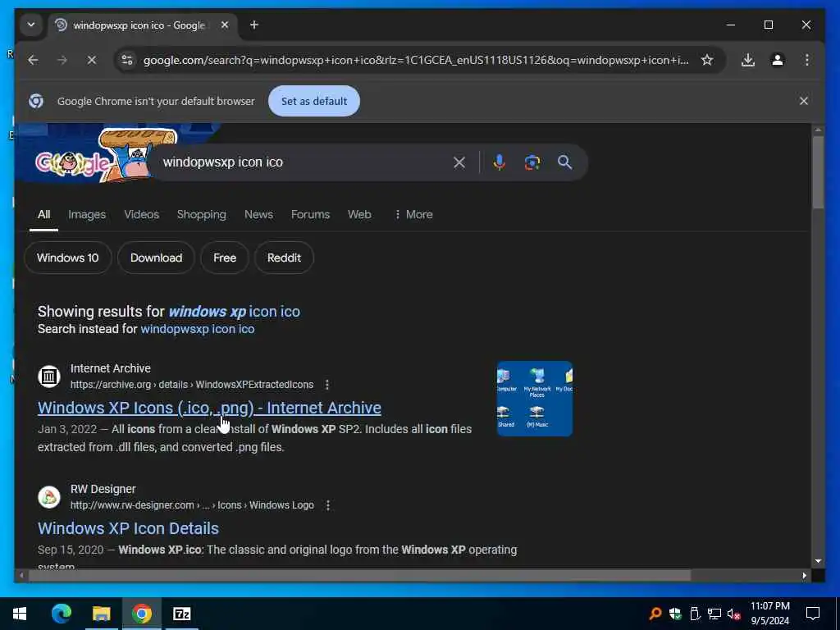Close the windopwsxp icon ico tab

coord(225,25)
